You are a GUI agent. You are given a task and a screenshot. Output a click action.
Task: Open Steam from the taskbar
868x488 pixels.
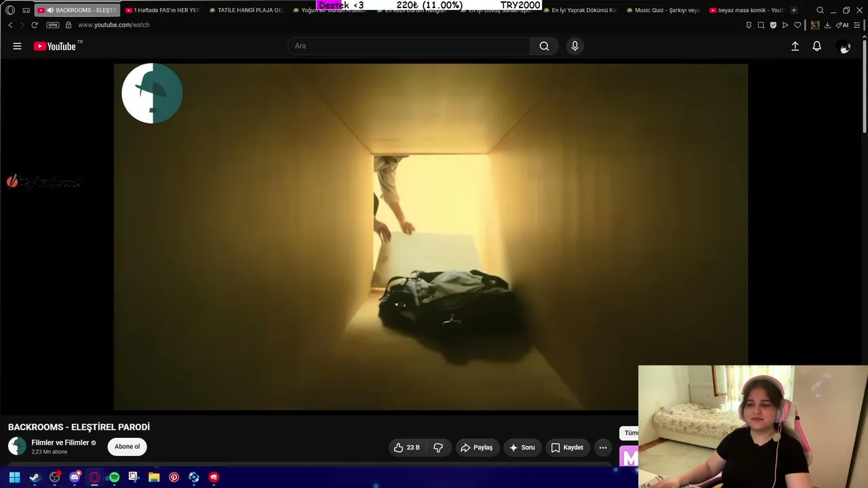tap(35, 477)
